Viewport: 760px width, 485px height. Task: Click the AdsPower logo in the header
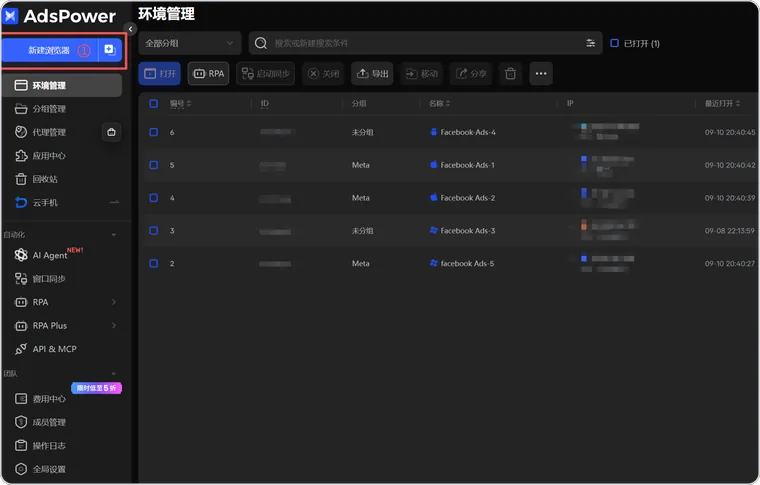point(60,16)
